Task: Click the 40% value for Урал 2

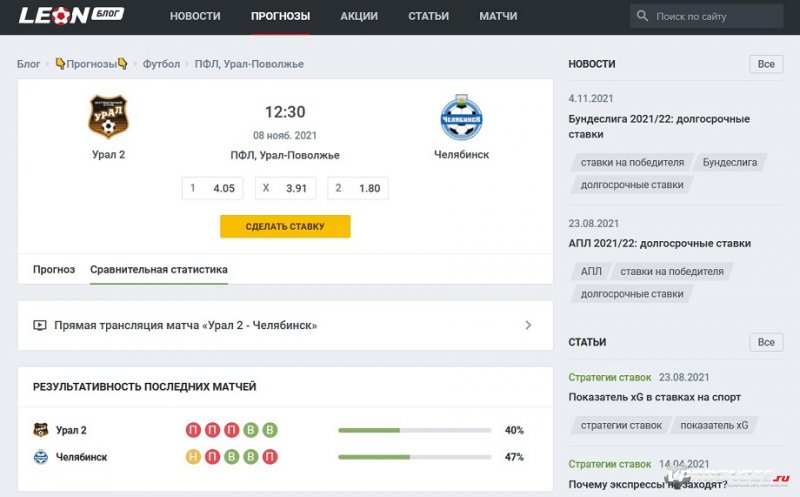Action: coord(514,430)
